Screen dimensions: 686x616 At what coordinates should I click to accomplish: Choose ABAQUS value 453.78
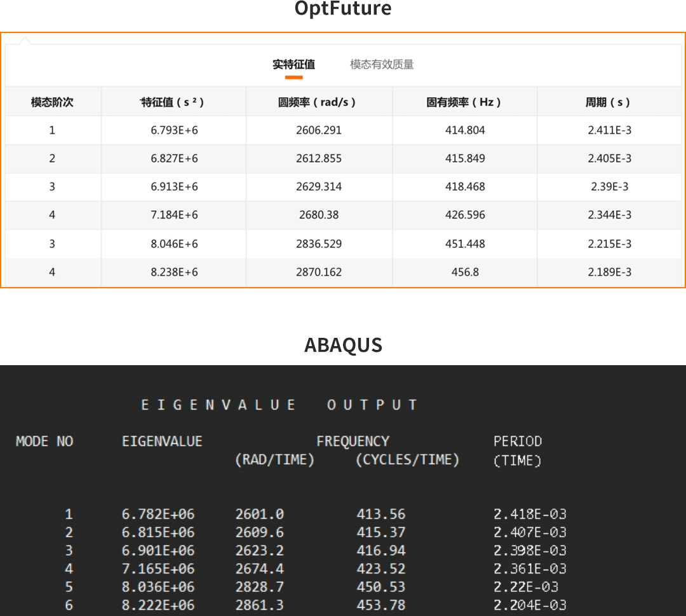(x=381, y=605)
